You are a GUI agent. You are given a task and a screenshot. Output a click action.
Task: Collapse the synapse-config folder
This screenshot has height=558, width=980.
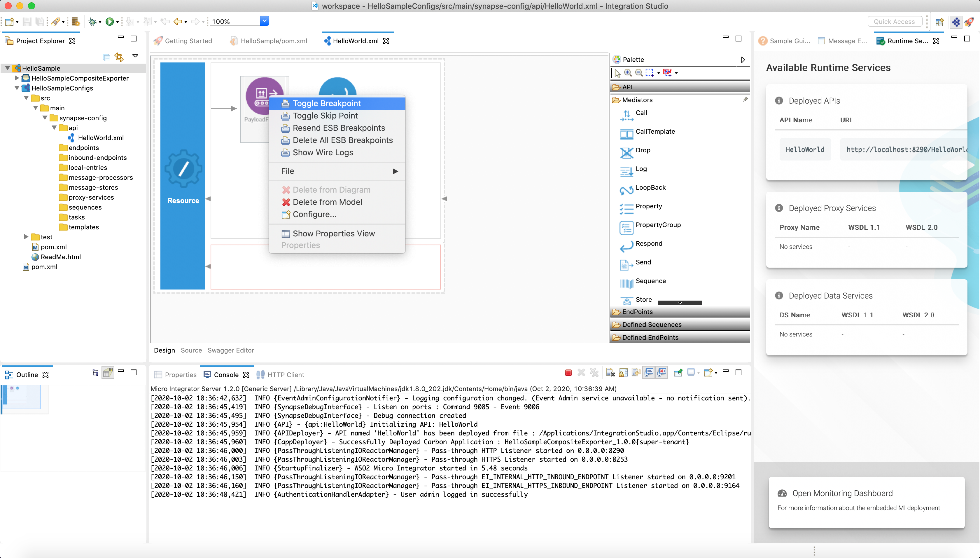click(45, 118)
